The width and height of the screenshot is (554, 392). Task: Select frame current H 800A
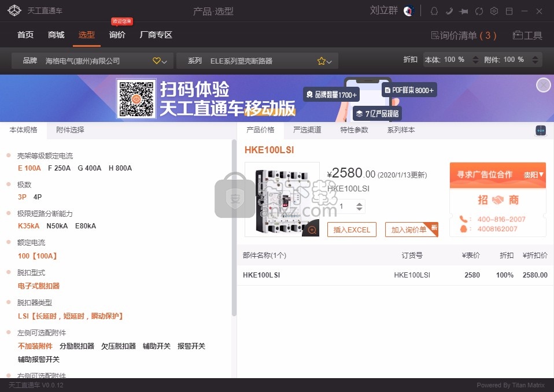point(120,168)
